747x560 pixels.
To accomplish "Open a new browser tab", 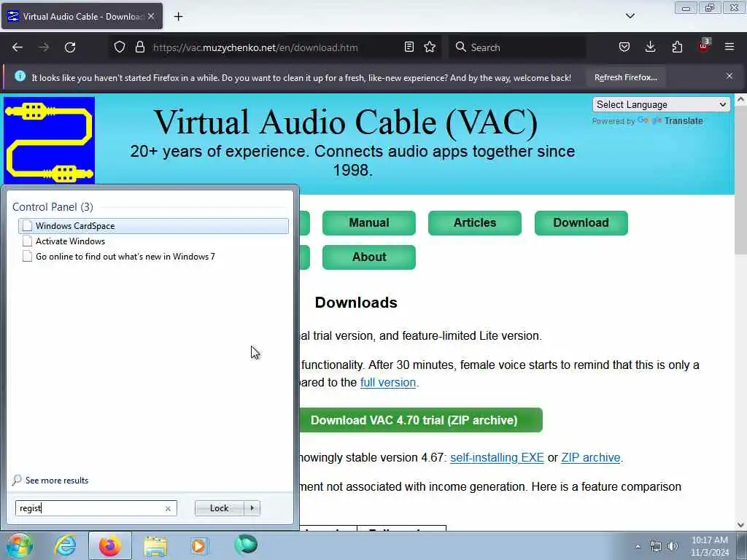I will pos(178,17).
